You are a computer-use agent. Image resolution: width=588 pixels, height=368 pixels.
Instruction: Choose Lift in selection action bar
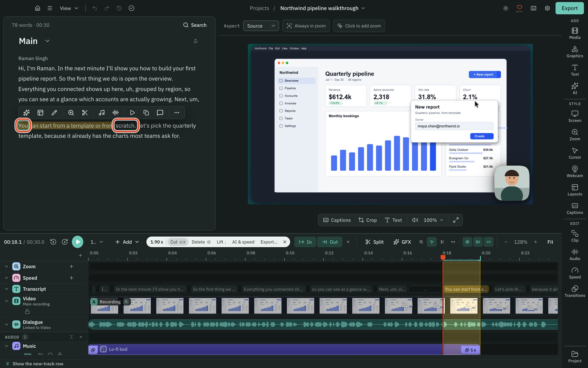point(222,242)
